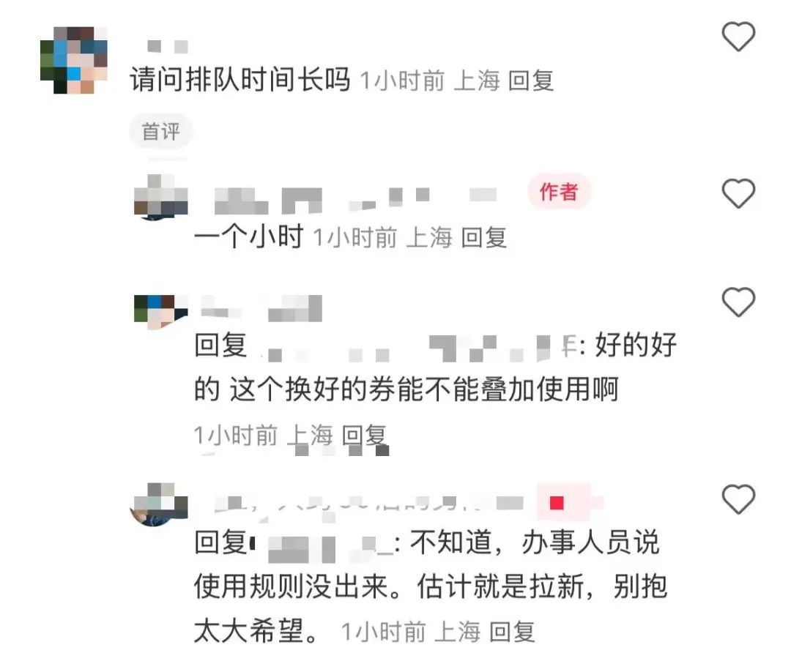
Task: Reply to the coupon stacking question
Action: 365,436
